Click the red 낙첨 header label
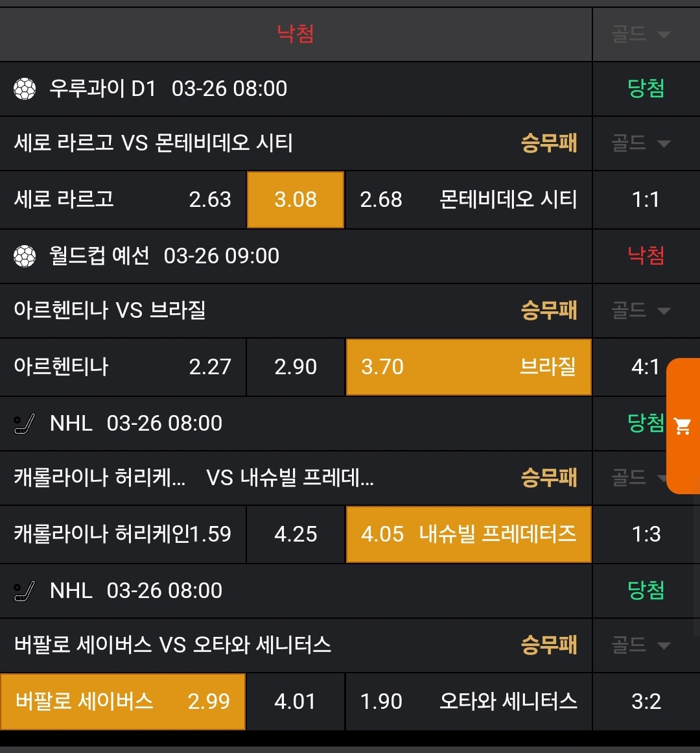The height and width of the screenshot is (753, 700). (296, 33)
